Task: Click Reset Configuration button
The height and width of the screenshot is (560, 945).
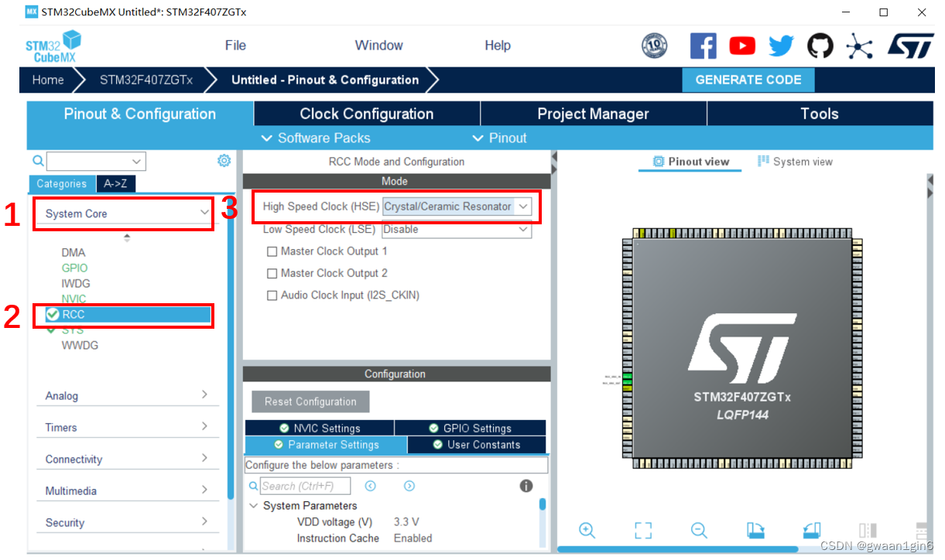Action: pos(310,401)
